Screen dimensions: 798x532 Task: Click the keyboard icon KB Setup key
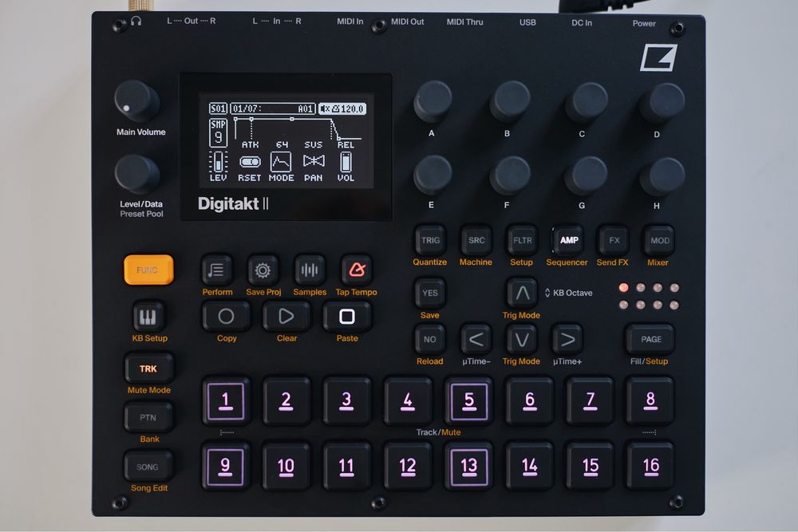click(148, 317)
